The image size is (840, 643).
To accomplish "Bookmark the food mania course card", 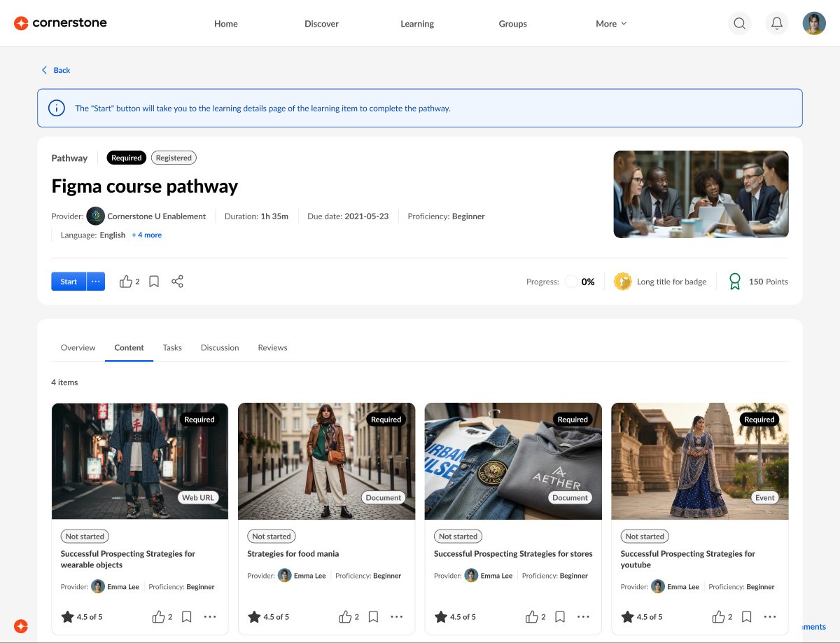I will [374, 617].
